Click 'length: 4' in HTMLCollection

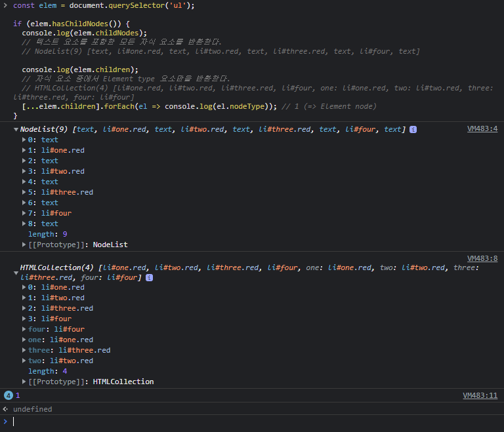(x=47, y=371)
